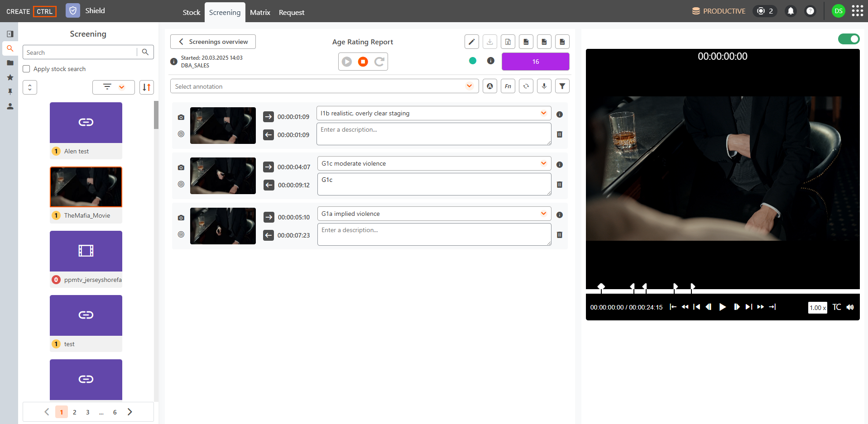
Task: Go to next page of screenings
Action: [x=130, y=412]
